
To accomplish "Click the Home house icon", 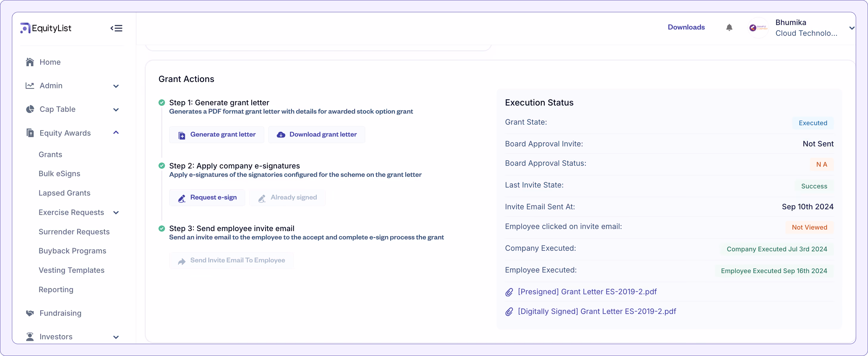I will tap(30, 62).
